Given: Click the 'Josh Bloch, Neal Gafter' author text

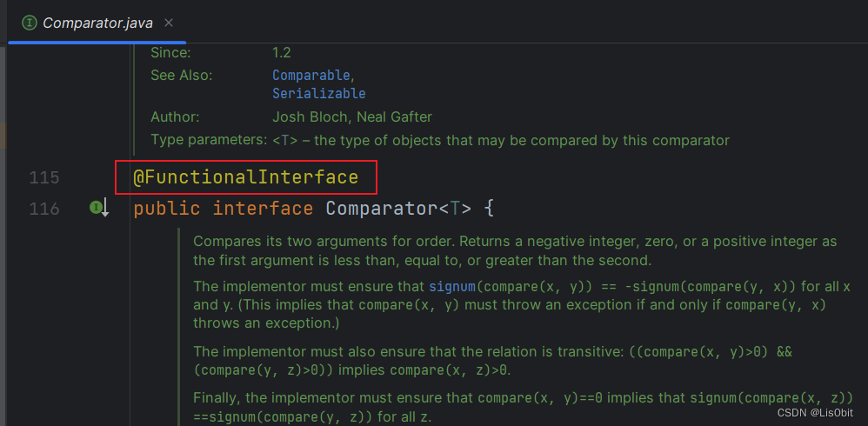Looking at the screenshot, I should [x=352, y=116].
